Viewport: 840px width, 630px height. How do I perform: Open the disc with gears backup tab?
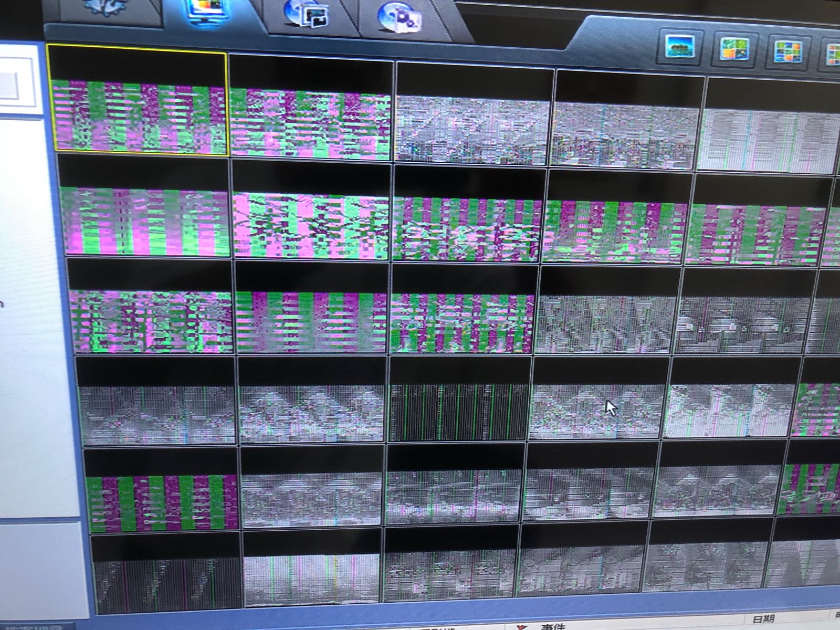tap(400, 17)
